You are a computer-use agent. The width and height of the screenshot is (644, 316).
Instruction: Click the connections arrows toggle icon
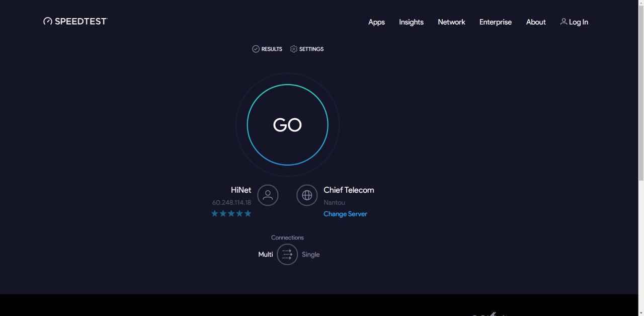click(x=287, y=254)
